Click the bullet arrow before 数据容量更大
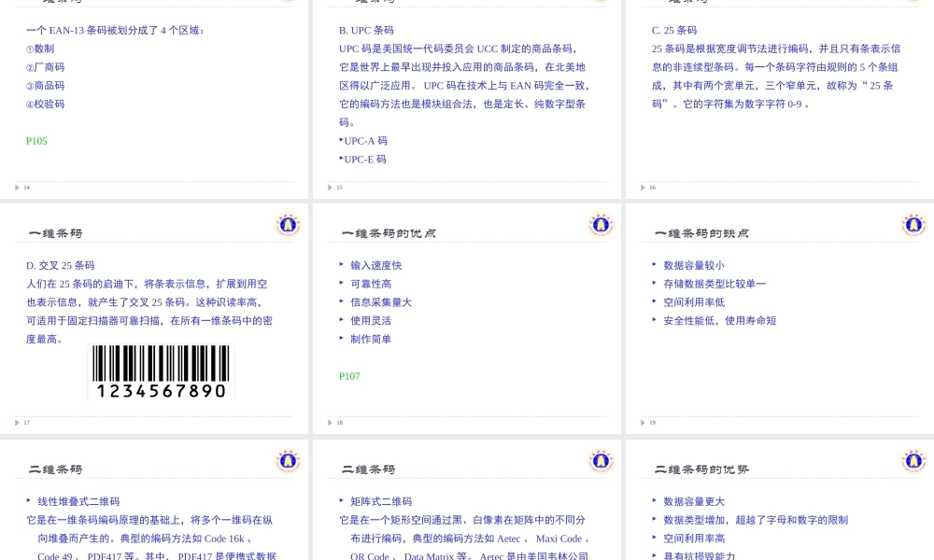Screen dimensions: 934x560 (656, 501)
